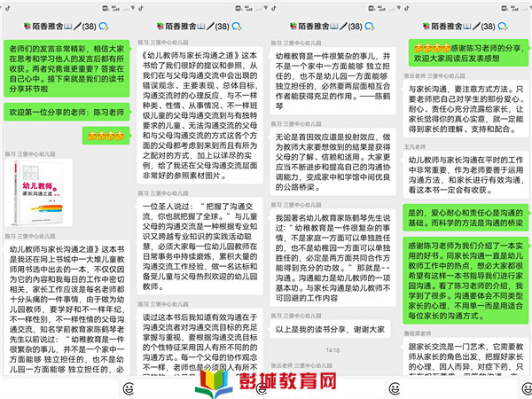Select the green message '感谢陈习老师的分享，欢迎大家阅读后发表感想'

[468, 53]
